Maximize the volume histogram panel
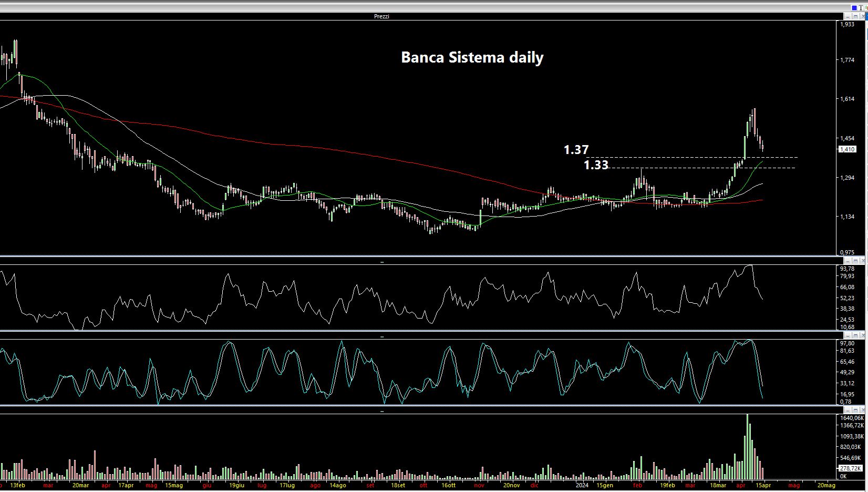The height and width of the screenshot is (492, 868). (x=855, y=410)
